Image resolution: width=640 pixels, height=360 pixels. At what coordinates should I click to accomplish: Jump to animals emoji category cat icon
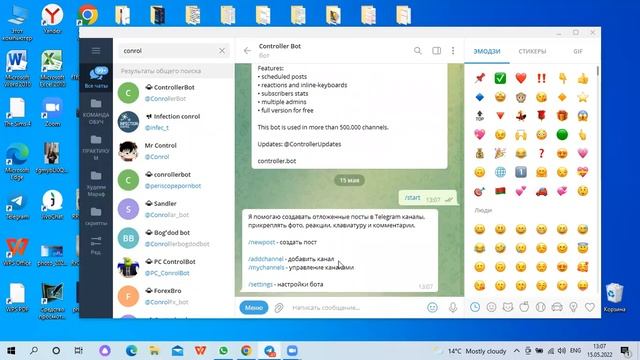point(508,307)
